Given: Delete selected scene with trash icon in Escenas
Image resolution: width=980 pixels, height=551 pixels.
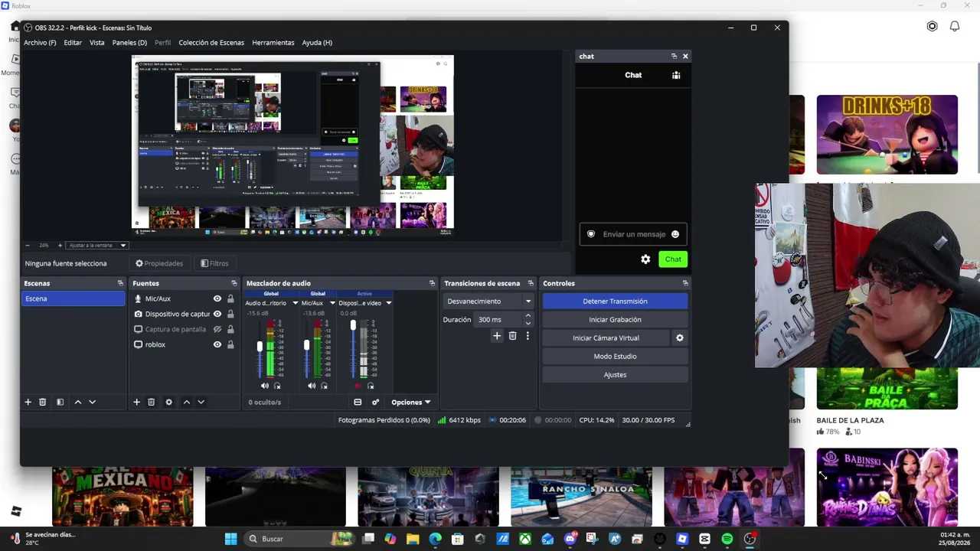Looking at the screenshot, I should coord(43,402).
